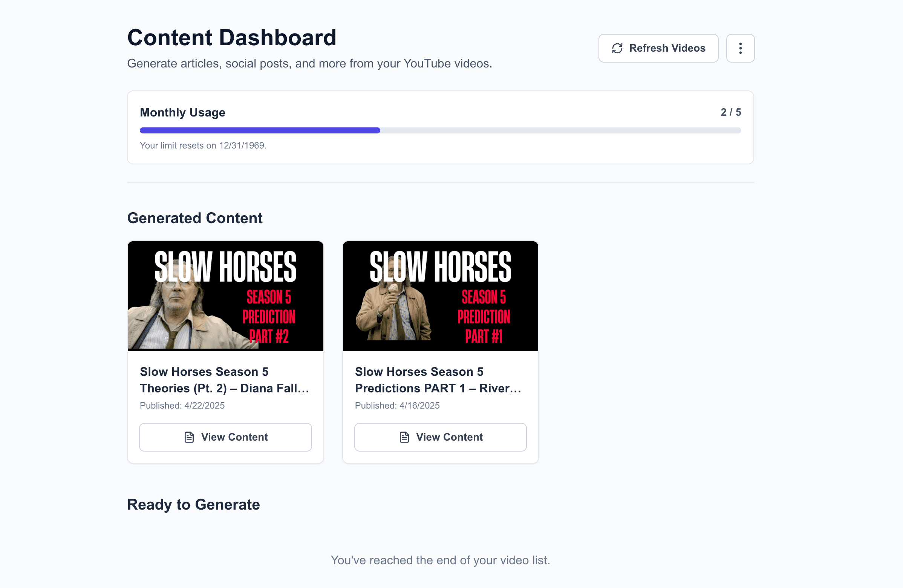Viewport: 903px width, 588px height.
Task: Click the Ready to Generate heading
Action: [x=193, y=505]
